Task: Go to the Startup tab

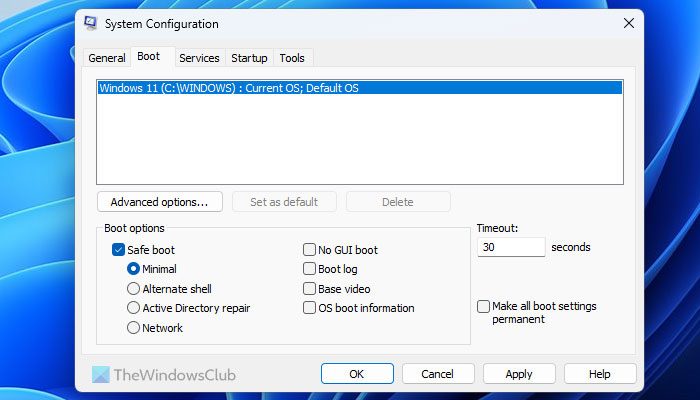Action: [x=249, y=58]
